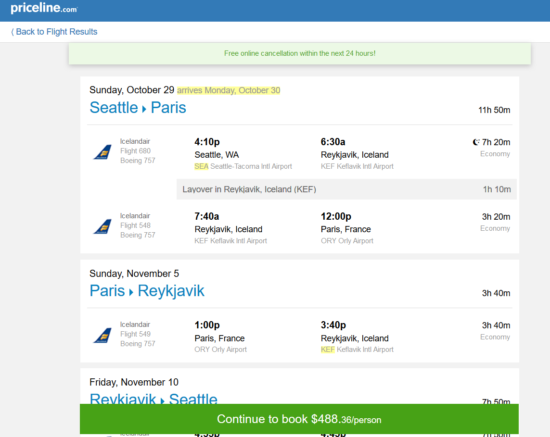Click the arrow between Paris and Reykjavik
Image resolution: width=550 pixels, height=437 pixels.
131,292
